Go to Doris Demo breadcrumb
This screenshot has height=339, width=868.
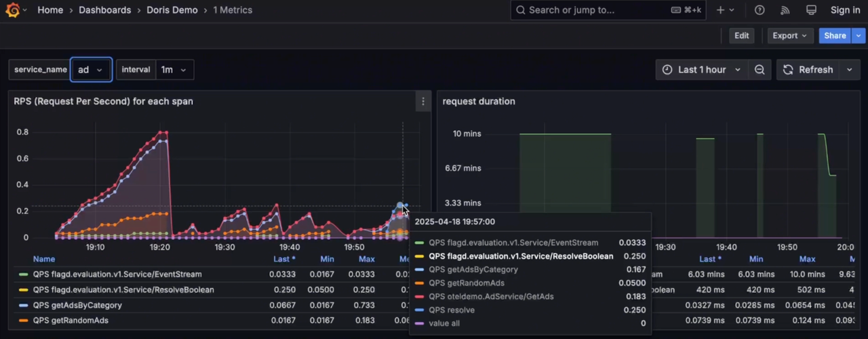[172, 10]
